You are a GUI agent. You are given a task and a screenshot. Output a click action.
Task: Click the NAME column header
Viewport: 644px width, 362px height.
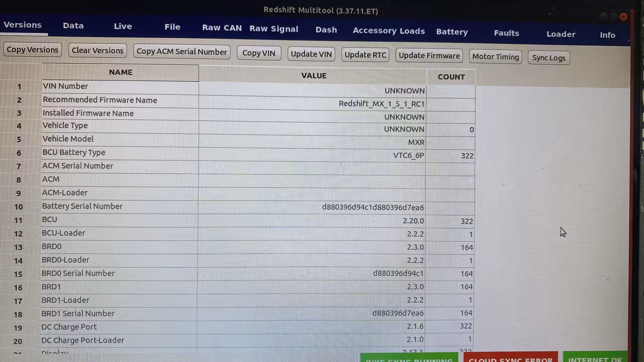tap(121, 72)
